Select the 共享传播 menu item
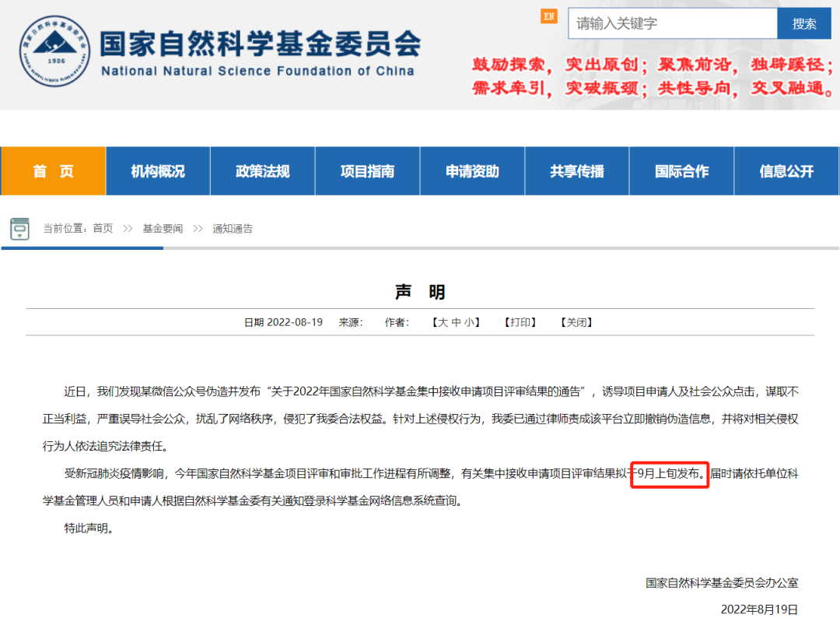 pyautogui.click(x=577, y=171)
